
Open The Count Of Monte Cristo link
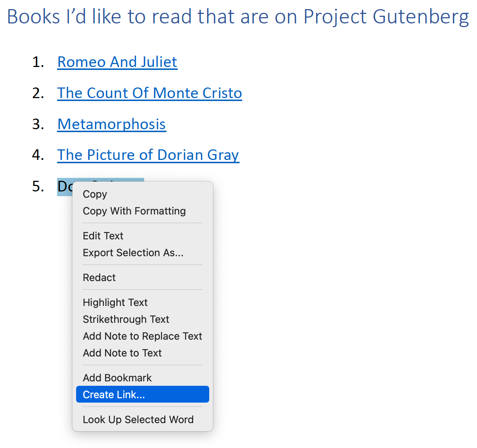tap(149, 93)
